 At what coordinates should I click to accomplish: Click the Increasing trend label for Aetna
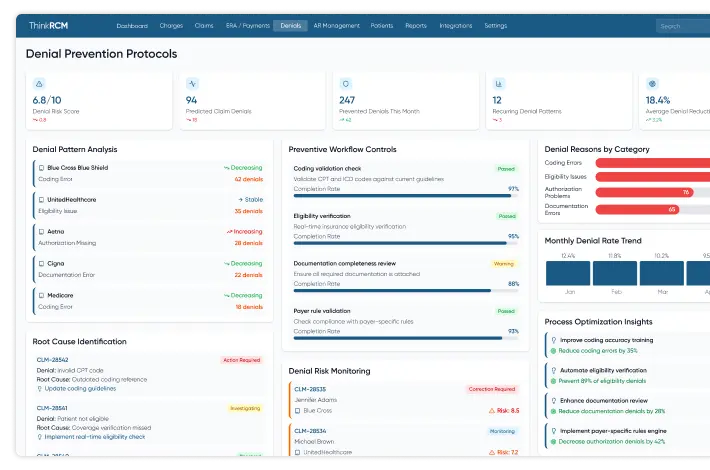pyautogui.click(x=245, y=231)
